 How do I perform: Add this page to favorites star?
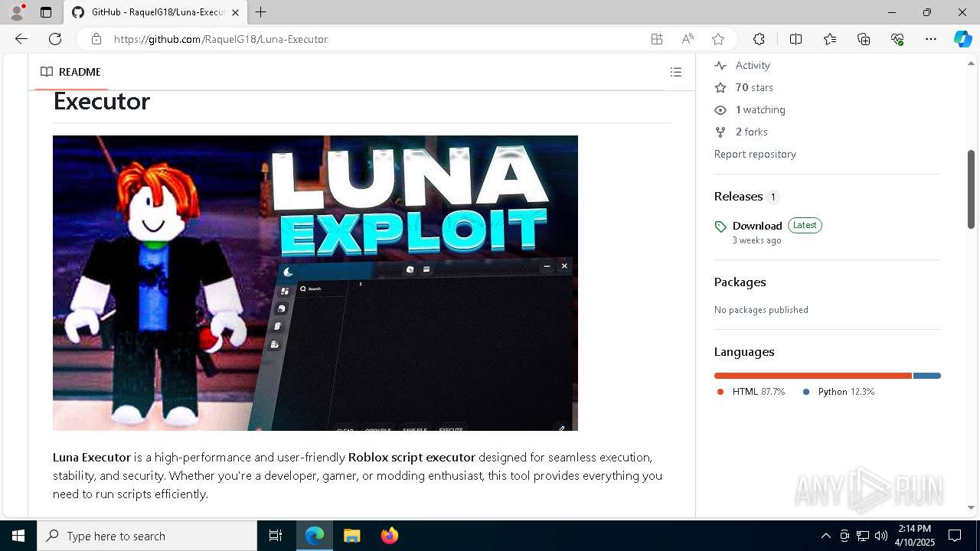point(718,39)
